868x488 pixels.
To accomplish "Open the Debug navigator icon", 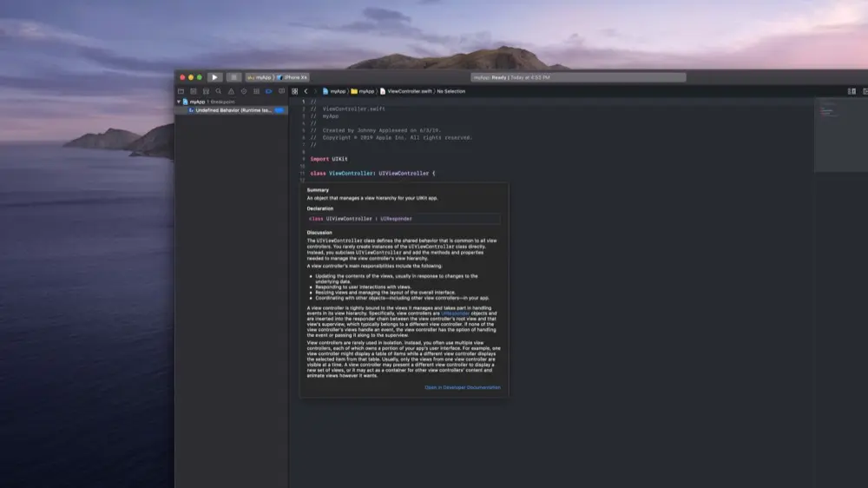I will pyautogui.click(x=256, y=91).
